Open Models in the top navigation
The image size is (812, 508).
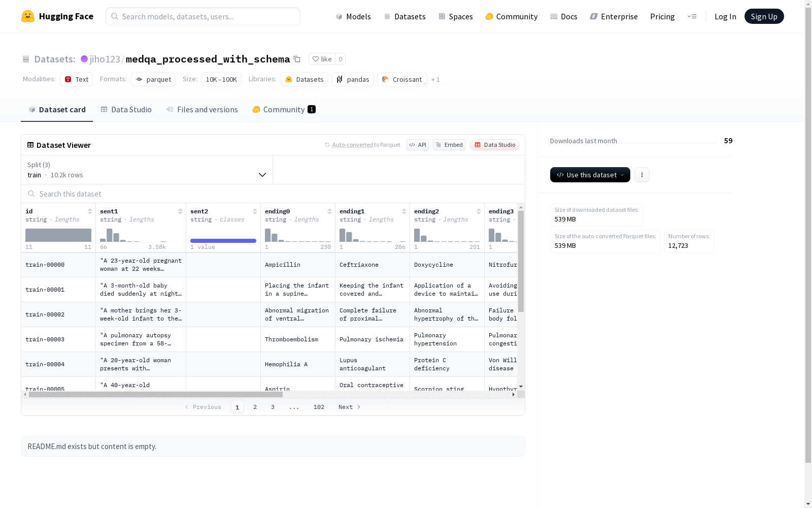point(353,16)
